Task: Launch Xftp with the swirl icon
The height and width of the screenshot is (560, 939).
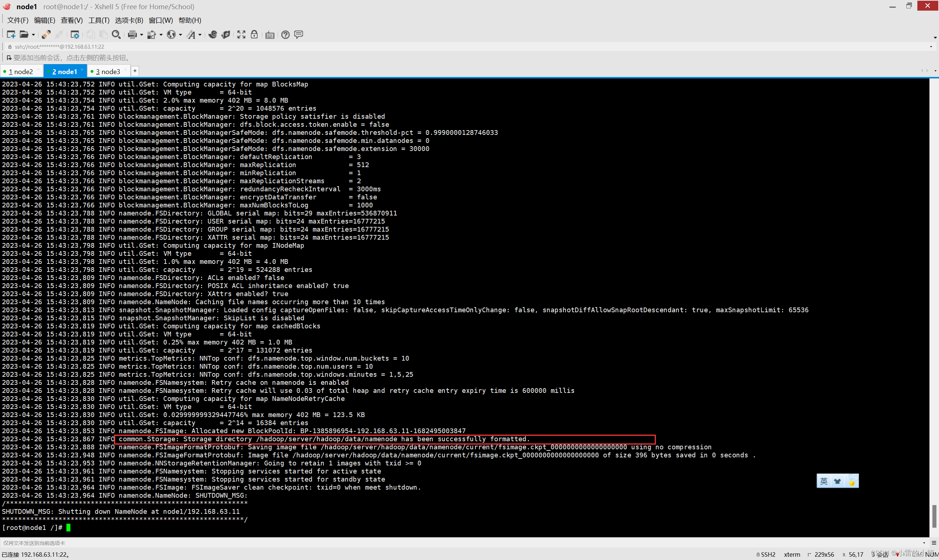Action: [213, 35]
